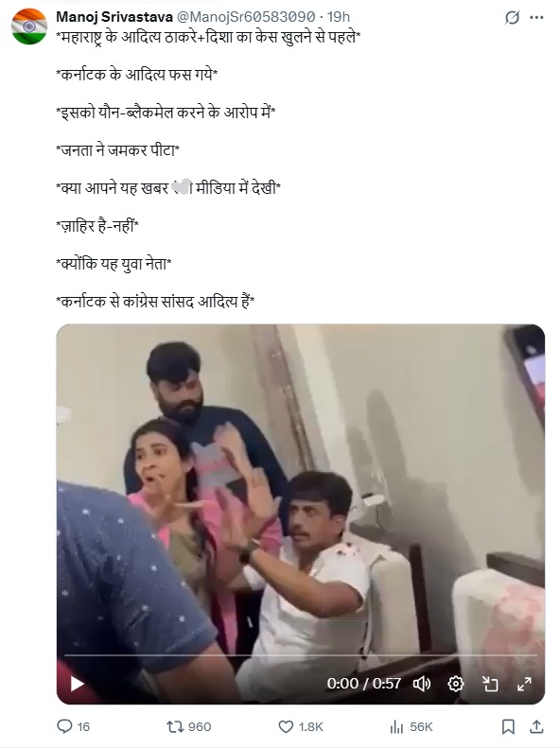Screen dimensions: 560x749
Task: Open the @ManojSr60583090 handle link
Action: point(246,17)
